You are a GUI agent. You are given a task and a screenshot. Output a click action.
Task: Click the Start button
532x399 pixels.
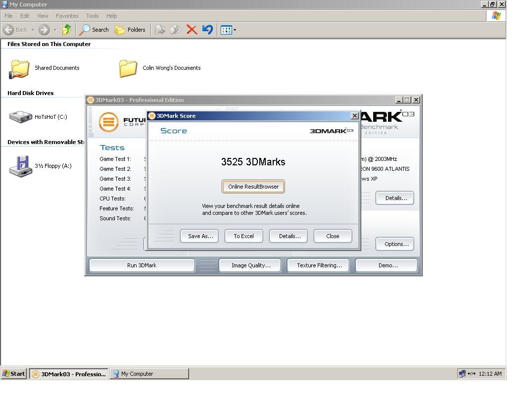(14, 374)
